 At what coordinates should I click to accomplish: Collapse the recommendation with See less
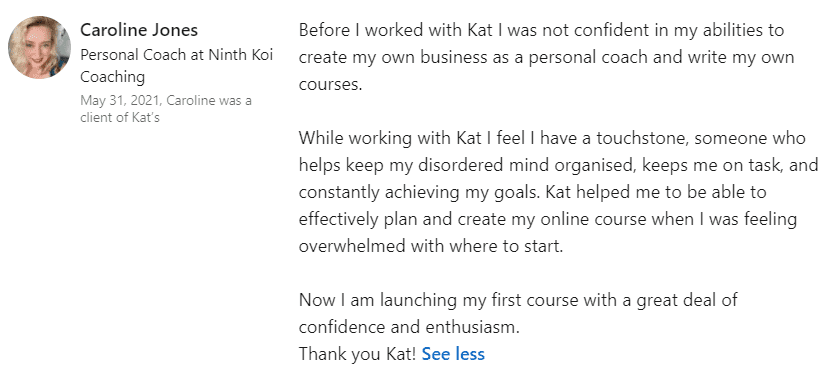coord(453,354)
